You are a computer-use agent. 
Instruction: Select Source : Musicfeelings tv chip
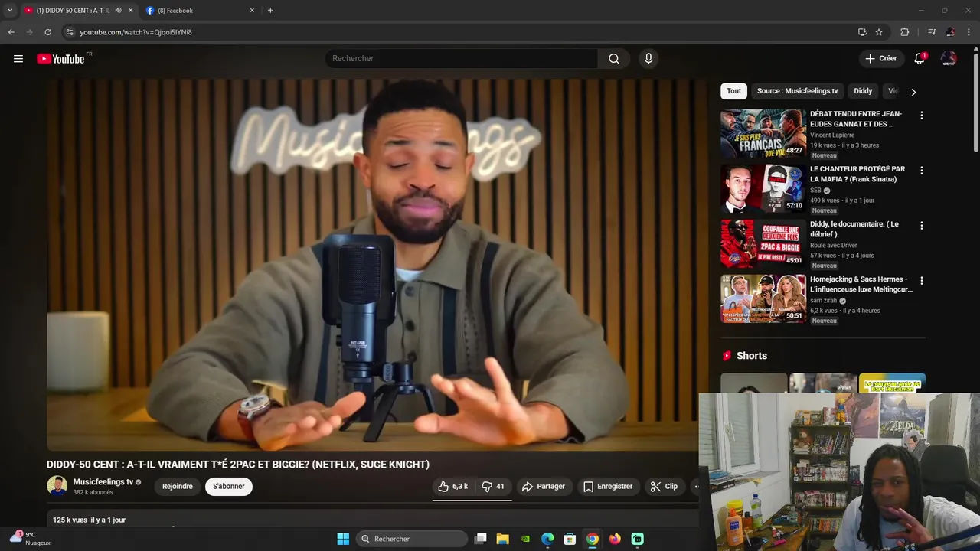pyautogui.click(x=797, y=91)
